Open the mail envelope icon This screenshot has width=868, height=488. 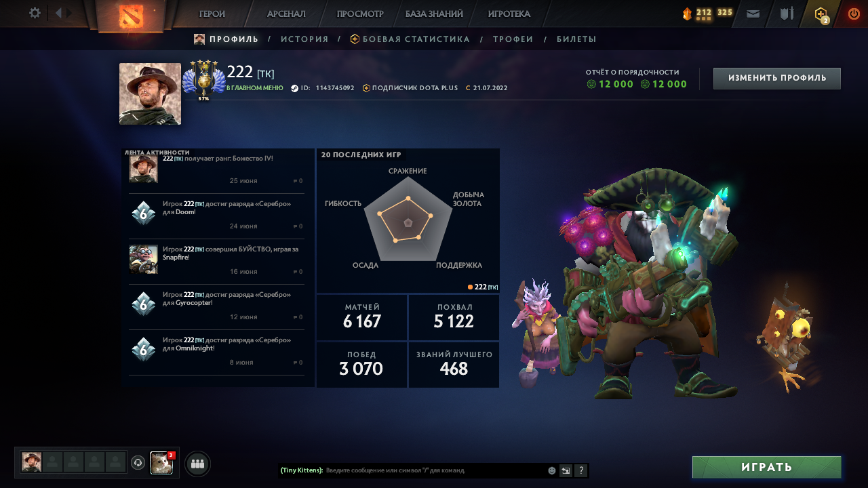753,14
